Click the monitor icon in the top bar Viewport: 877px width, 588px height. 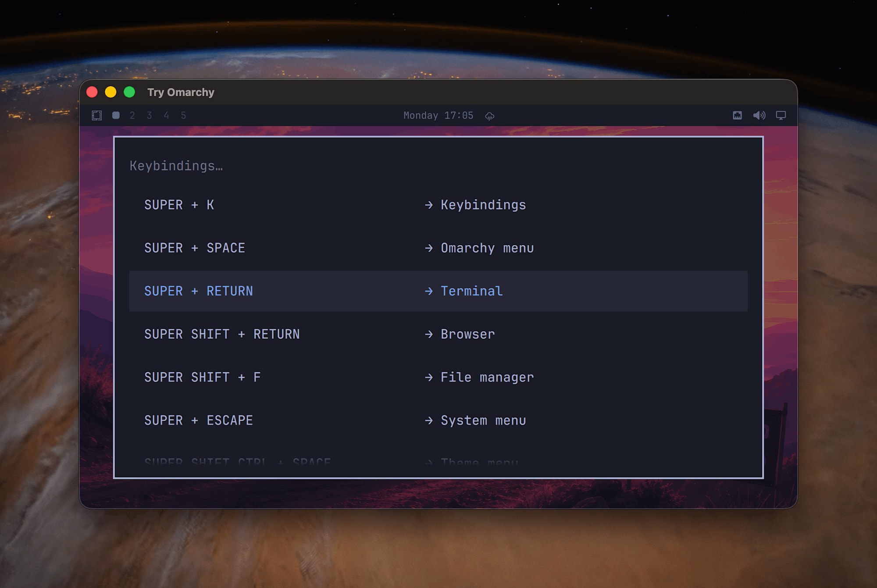[x=781, y=115]
